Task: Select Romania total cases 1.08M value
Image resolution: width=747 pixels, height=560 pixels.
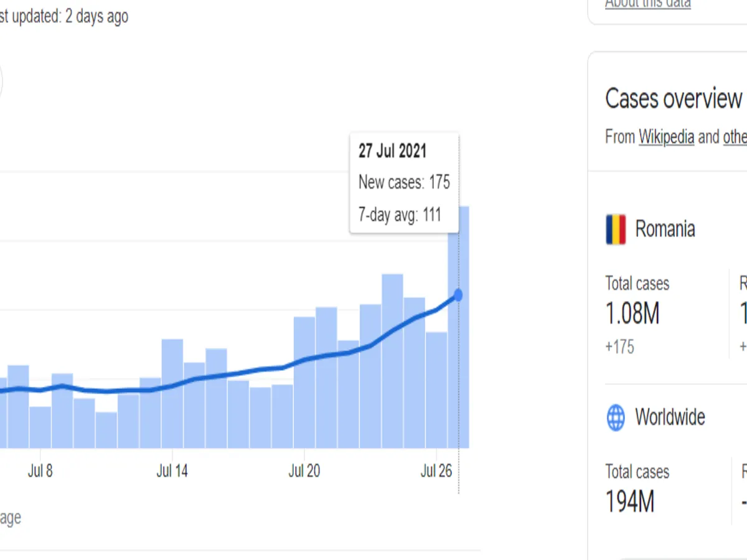Action: 632,314
